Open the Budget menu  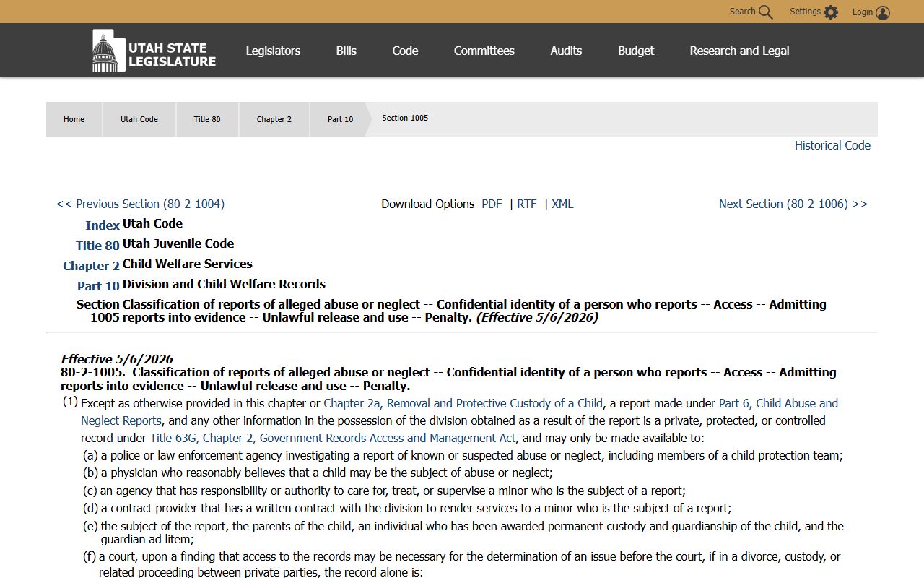coord(636,51)
